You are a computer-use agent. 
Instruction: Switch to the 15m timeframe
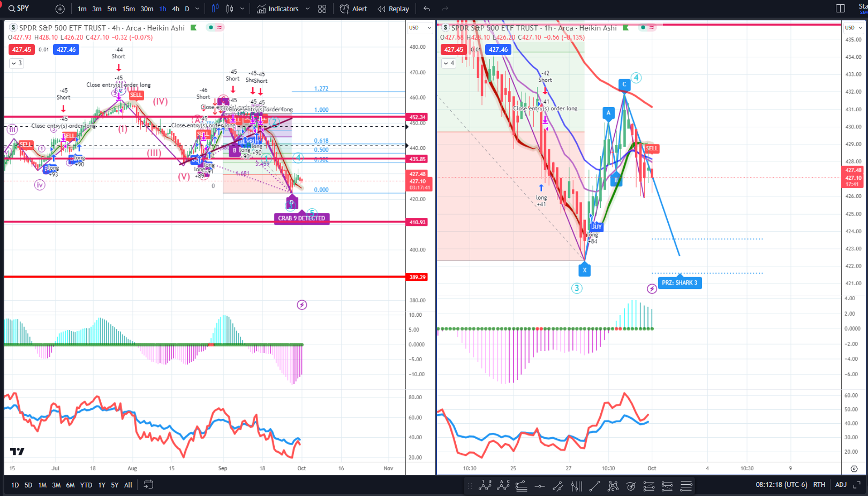click(129, 9)
